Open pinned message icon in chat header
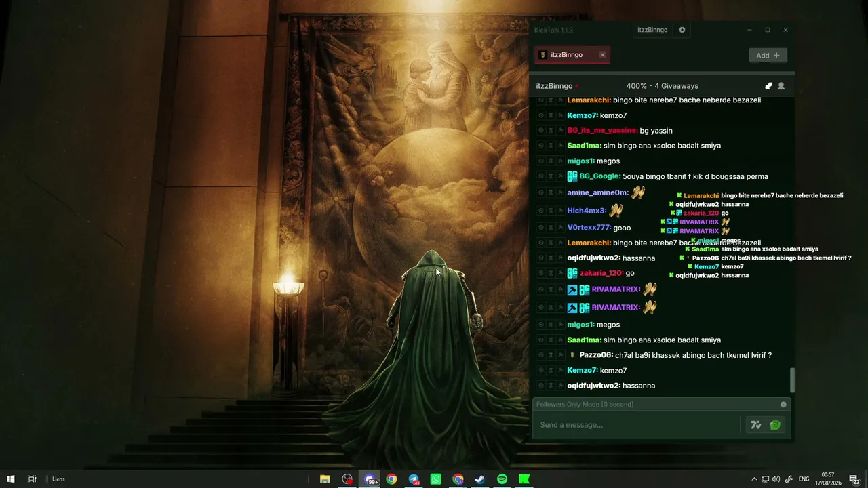 coord(768,86)
